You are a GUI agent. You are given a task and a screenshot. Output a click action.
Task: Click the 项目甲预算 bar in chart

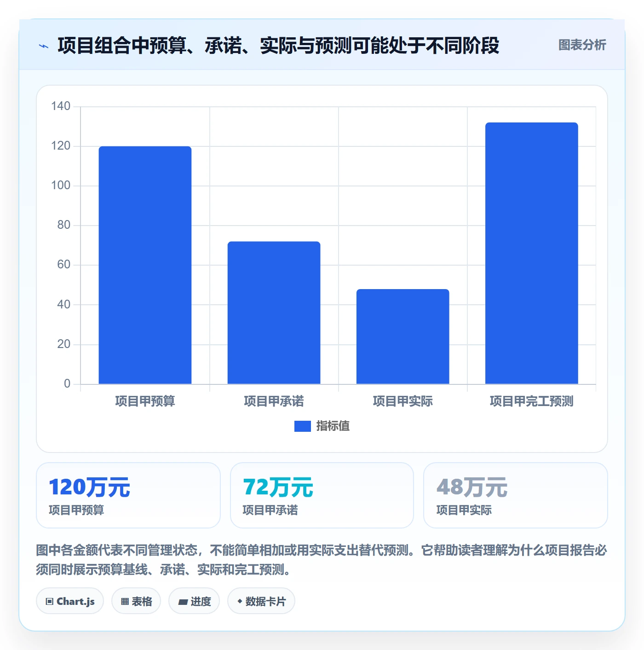click(145, 265)
